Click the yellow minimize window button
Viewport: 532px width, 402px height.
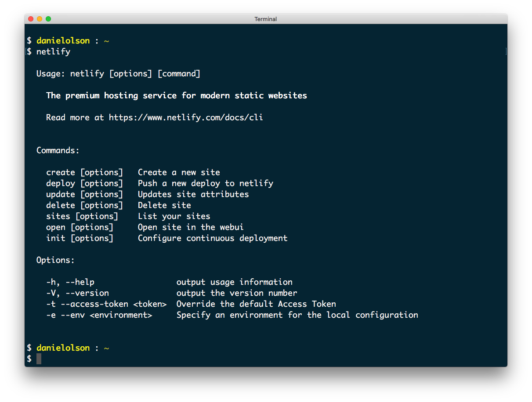coord(40,19)
